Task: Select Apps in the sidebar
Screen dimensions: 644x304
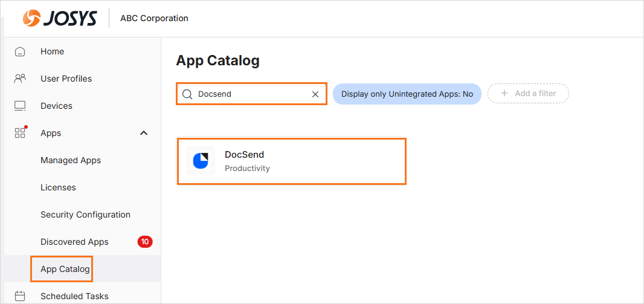Action: [51, 133]
